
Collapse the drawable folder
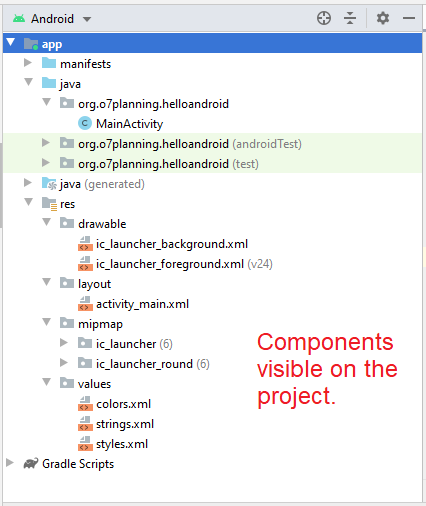coord(47,222)
